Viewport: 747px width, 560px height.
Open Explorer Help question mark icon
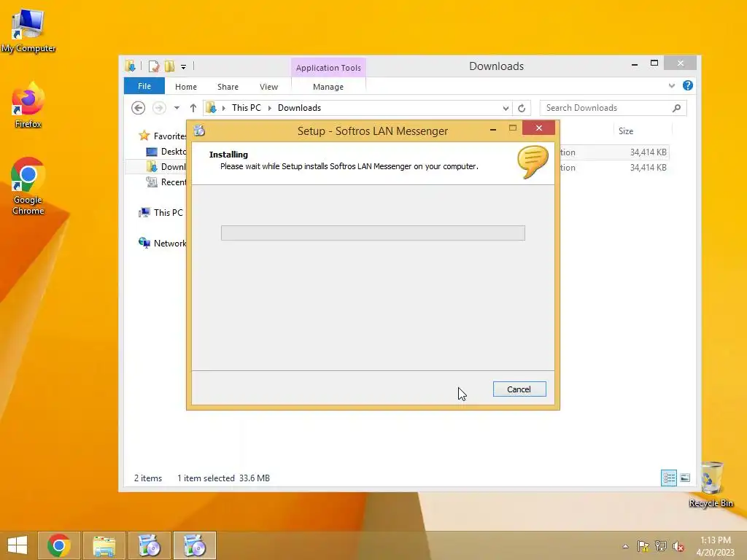click(687, 86)
